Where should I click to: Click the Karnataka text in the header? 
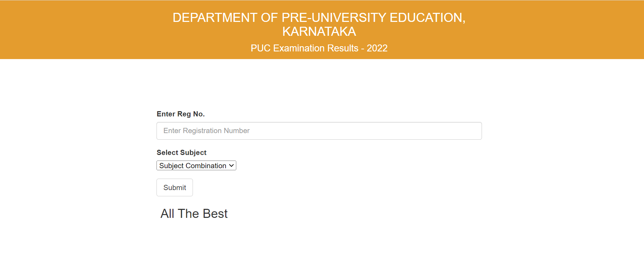320,31
